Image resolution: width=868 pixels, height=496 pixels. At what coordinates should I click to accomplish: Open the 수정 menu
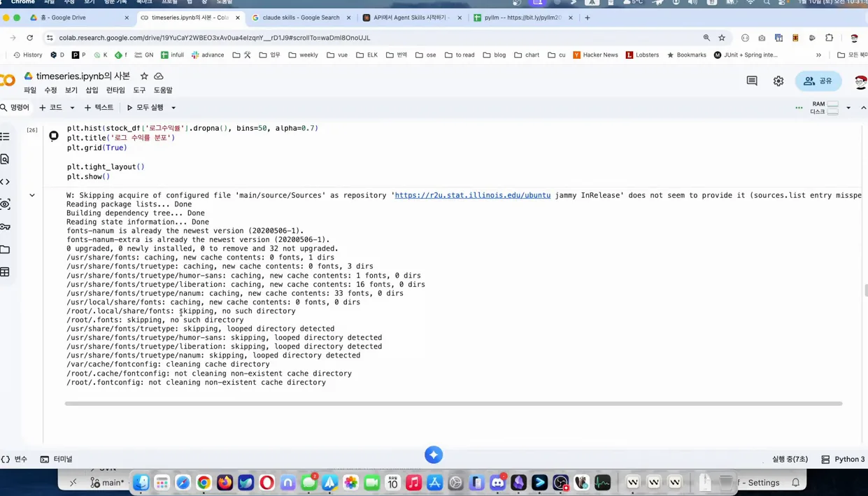pos(50,90)
